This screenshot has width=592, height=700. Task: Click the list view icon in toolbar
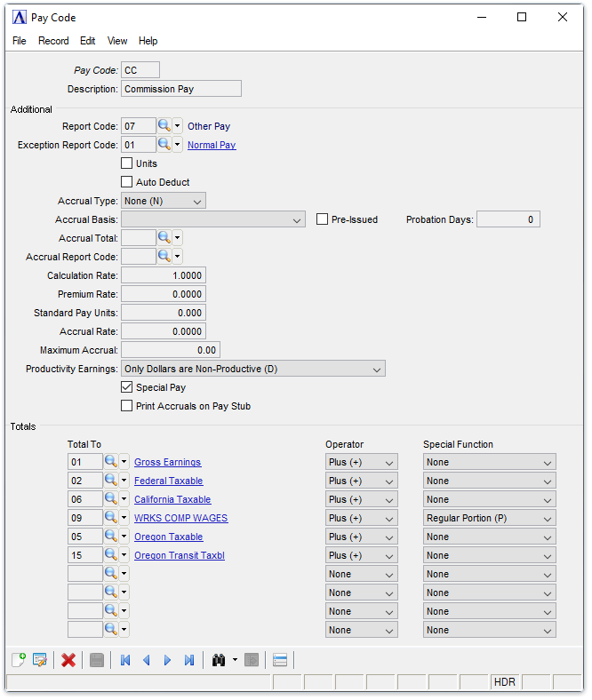coord(280,660)
